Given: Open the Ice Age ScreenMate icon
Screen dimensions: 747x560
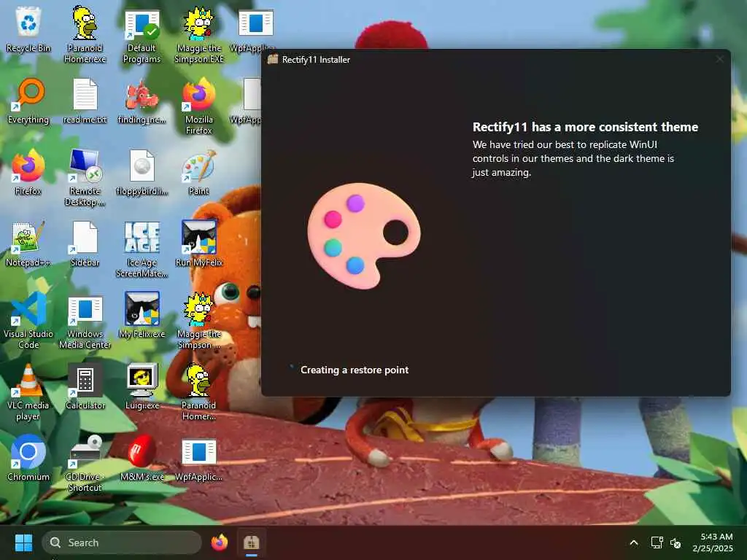Looking at the screenshot, I should tap(142, 249).
